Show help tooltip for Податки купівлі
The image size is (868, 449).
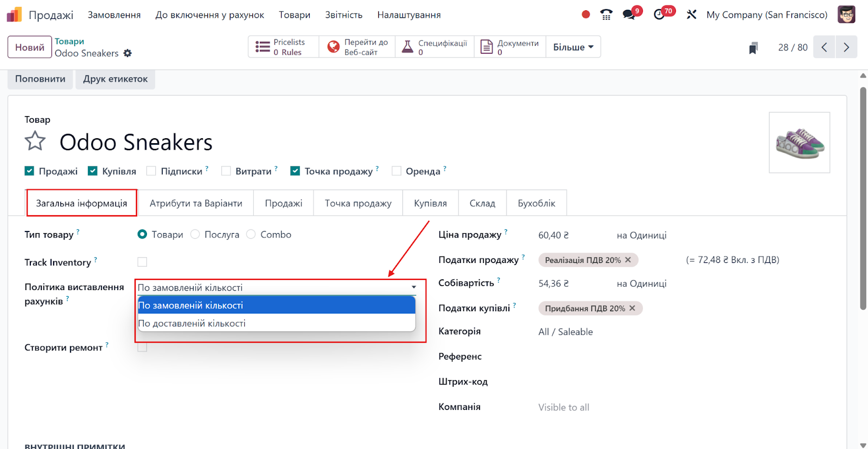pos(515,305)
